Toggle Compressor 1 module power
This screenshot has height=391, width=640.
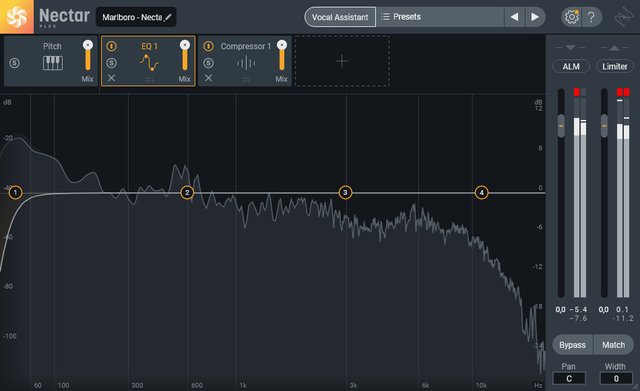[x=209, y=46]
